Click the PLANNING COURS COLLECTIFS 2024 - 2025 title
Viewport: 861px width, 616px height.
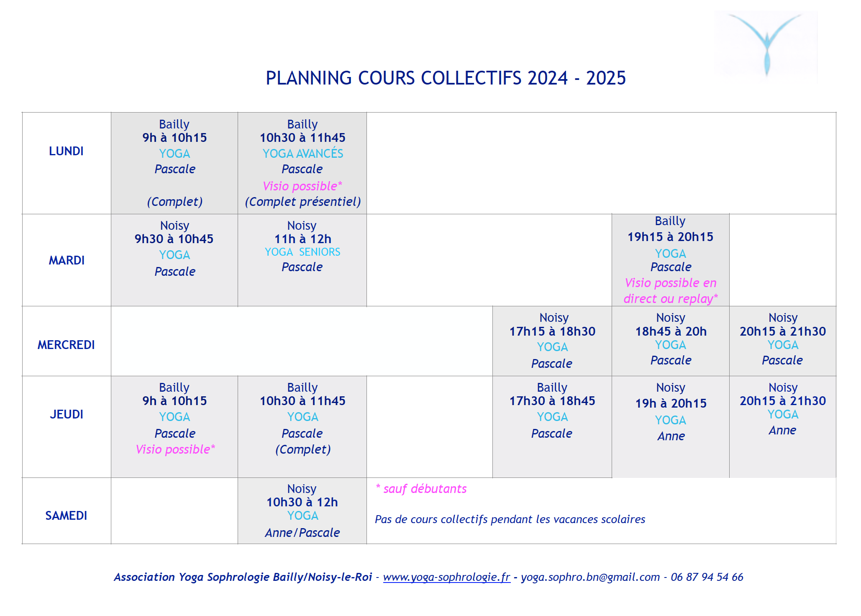[446, 78]
